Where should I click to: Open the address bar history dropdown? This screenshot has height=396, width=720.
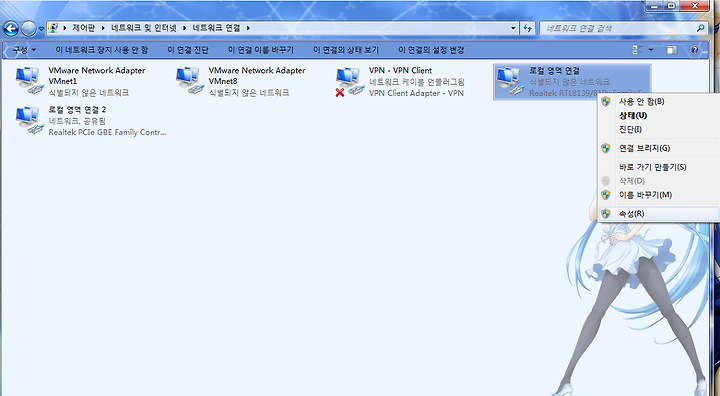coord(513,28)
